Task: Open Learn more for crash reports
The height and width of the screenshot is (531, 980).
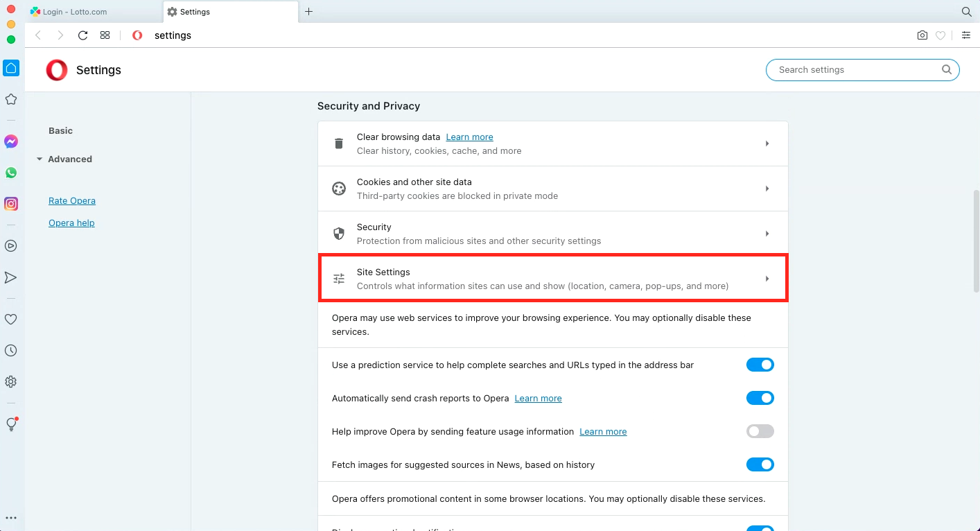Action: click(538, 398)
